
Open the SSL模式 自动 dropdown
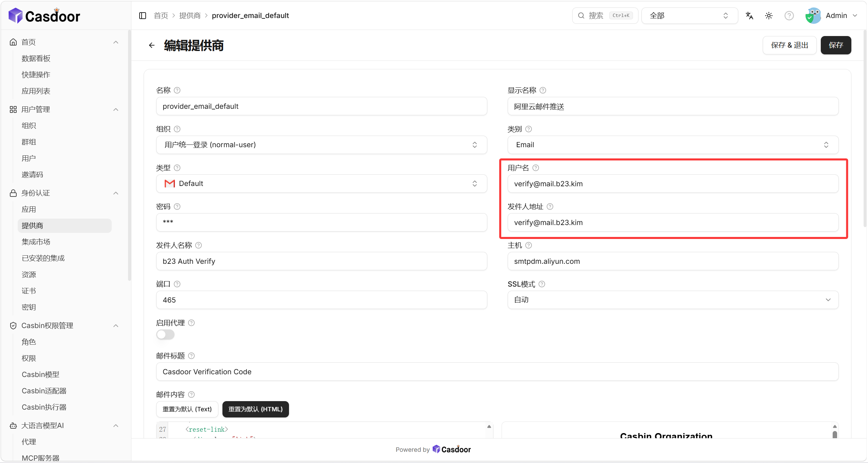click(x=673, y=300)
